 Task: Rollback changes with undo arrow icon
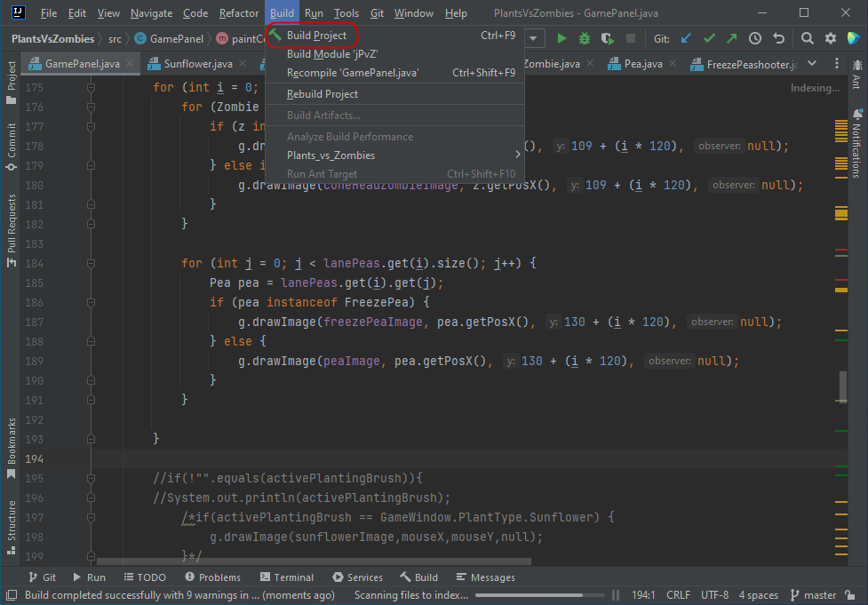[778, 39]
